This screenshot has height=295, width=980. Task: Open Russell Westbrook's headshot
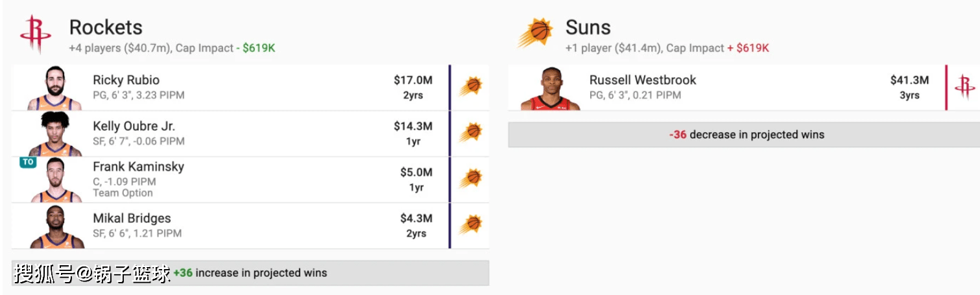pos(550,88)
